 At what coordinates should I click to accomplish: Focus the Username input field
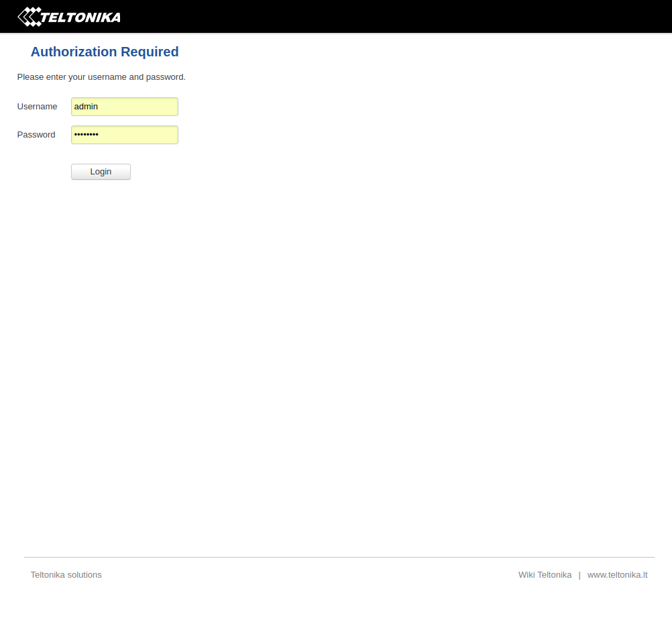coord(125,107)
